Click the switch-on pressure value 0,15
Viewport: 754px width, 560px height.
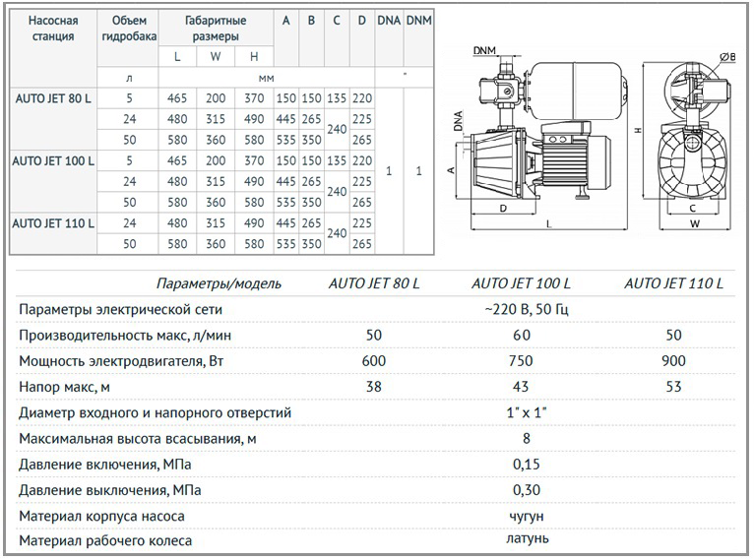click(x=527, y=465)
